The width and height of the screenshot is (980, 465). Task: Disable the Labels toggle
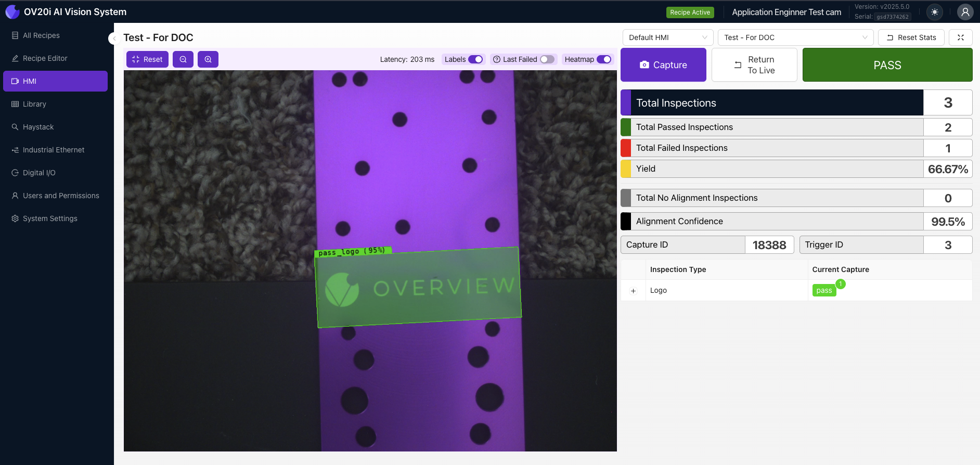click(475, 59)
